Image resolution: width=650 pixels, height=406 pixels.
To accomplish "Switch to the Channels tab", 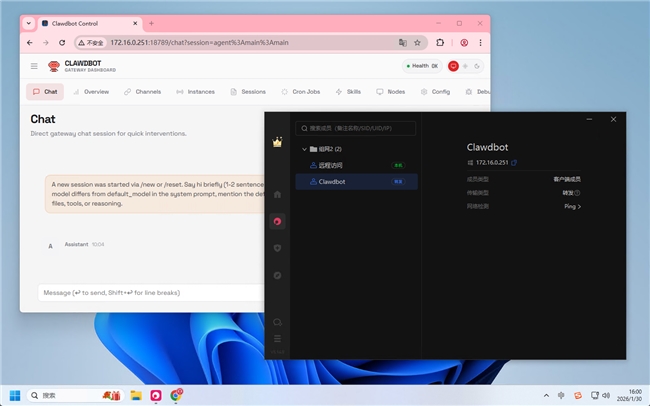I will coord(142,92).
